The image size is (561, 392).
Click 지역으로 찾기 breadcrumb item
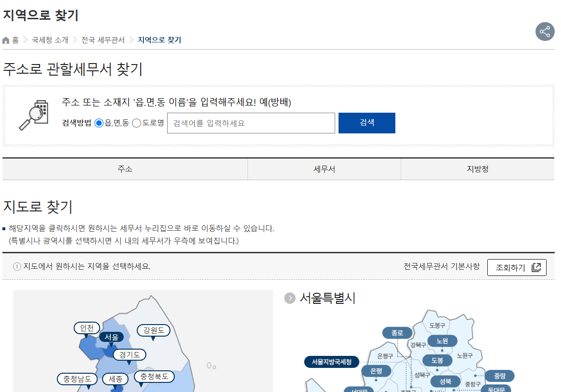159,40
